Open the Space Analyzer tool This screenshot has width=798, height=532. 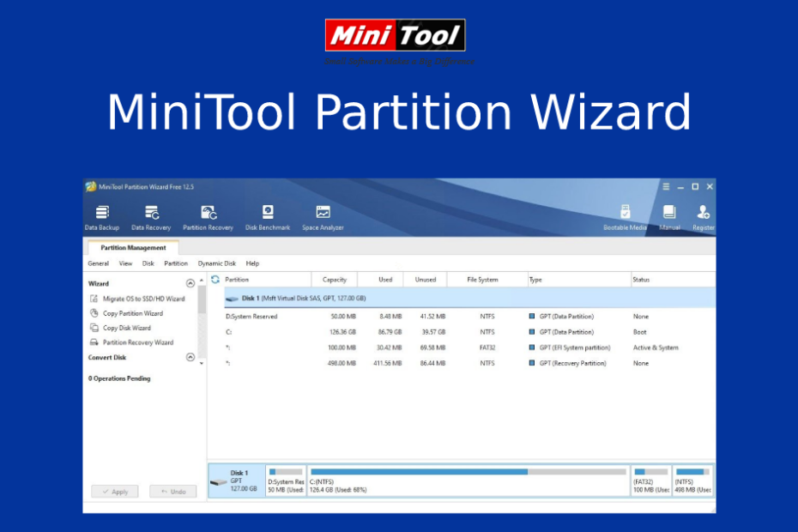[323, 218]
